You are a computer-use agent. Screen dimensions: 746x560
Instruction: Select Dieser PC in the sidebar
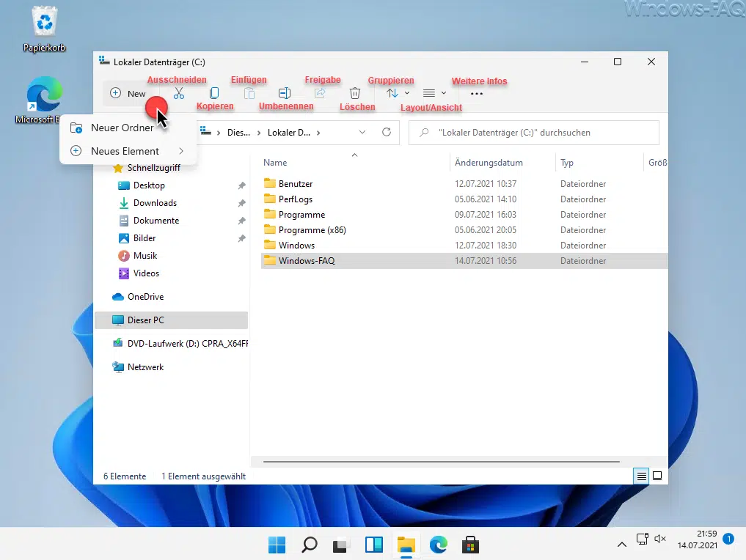tap(145, 320)
